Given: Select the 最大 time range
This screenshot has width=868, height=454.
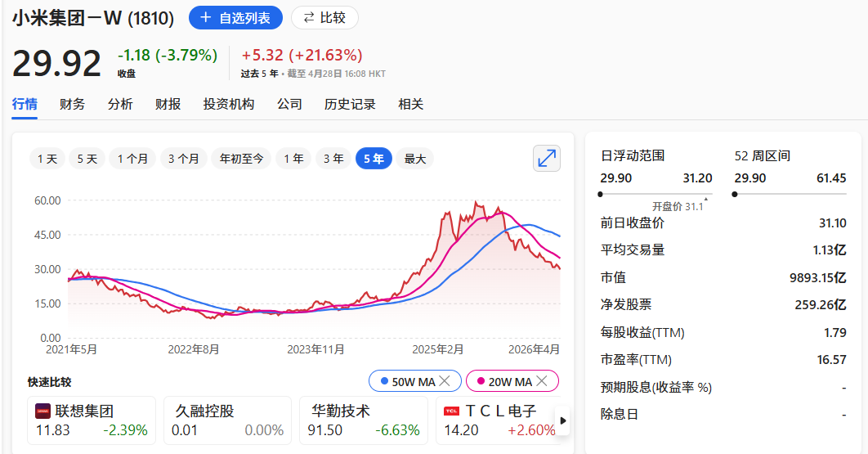Looking at the screenshot, I should coord(414,159).
